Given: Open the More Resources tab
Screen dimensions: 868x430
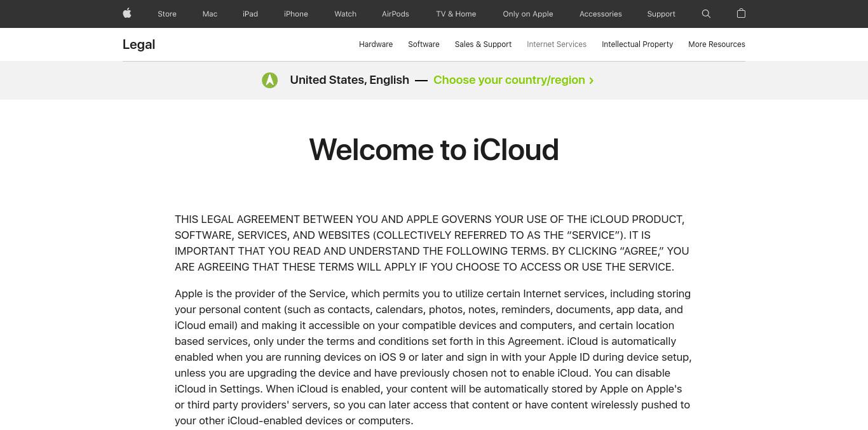Looking at the screenshot, I should 717,44.
